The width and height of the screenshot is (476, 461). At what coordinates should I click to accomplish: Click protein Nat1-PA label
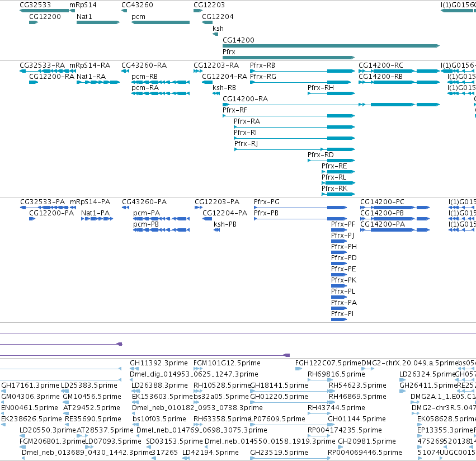(x=95, y=213)
